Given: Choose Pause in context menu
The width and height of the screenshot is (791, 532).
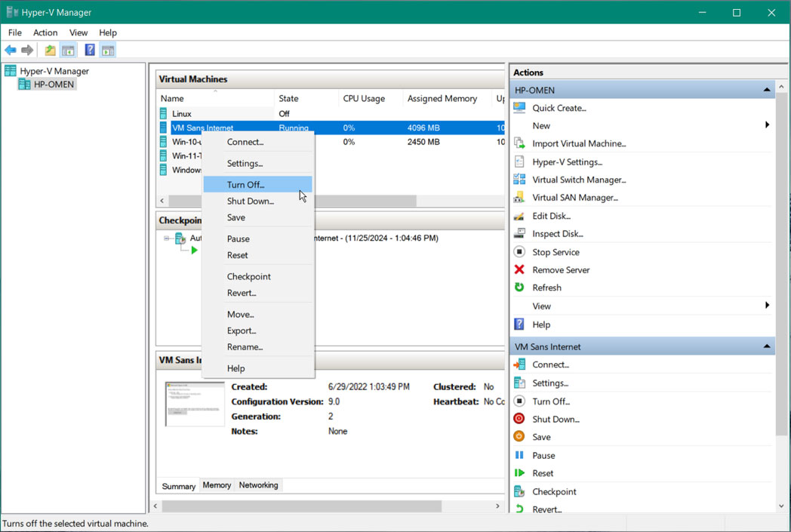Looking at the screenshot, I should [258, 238].
